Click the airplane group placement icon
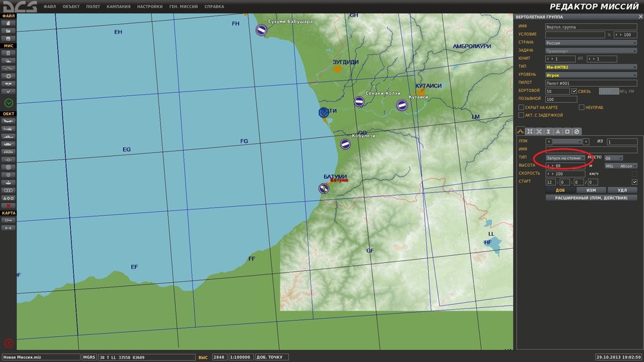644x362 pixels. 9,121
